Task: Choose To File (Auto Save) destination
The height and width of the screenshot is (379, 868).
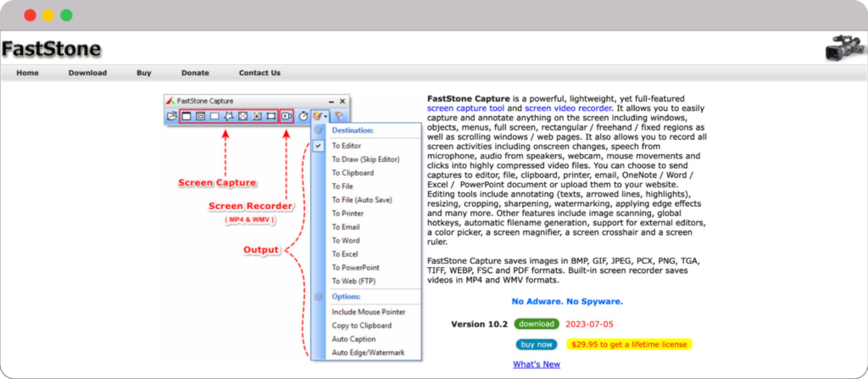Action: [x=363, y=199]
